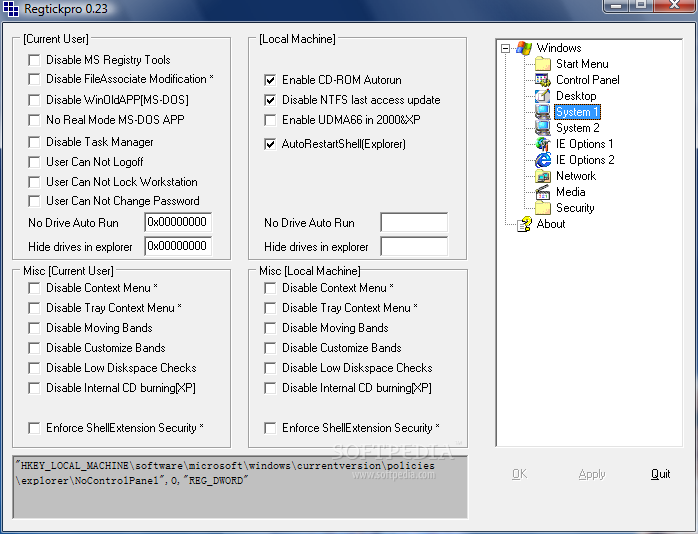Check Current User Disable Moving Bands
The height and width of the screenshot is (534, 698).
click(x=34, y=328)
